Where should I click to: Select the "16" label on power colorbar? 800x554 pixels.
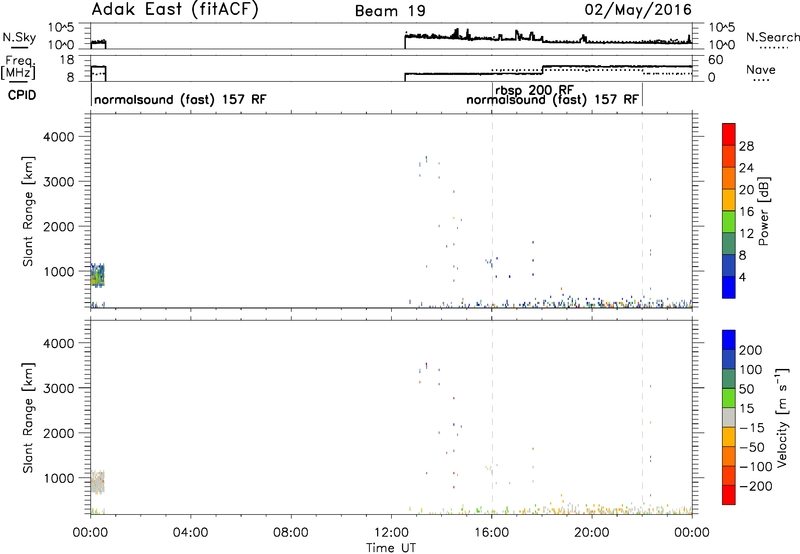tap(746, 212)
